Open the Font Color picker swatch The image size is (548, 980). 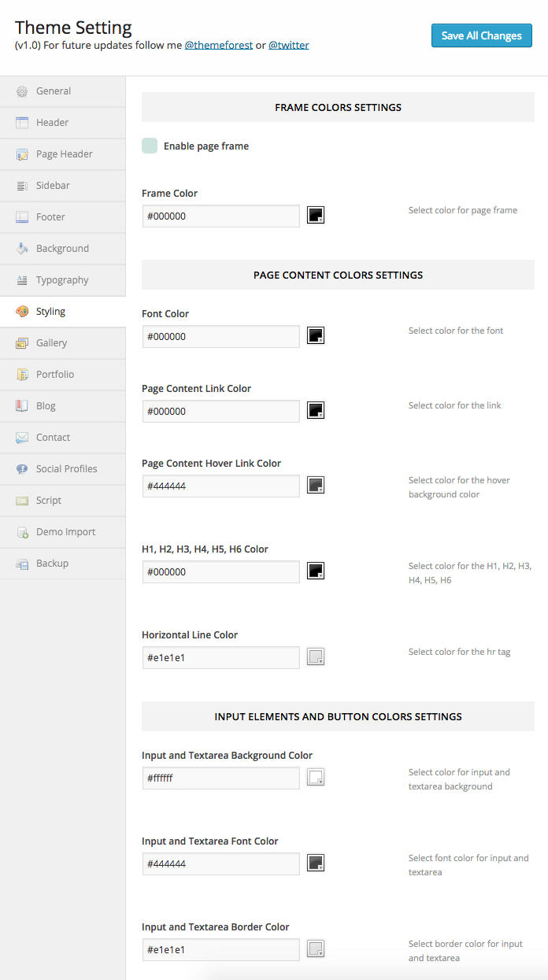coord(316,335)
